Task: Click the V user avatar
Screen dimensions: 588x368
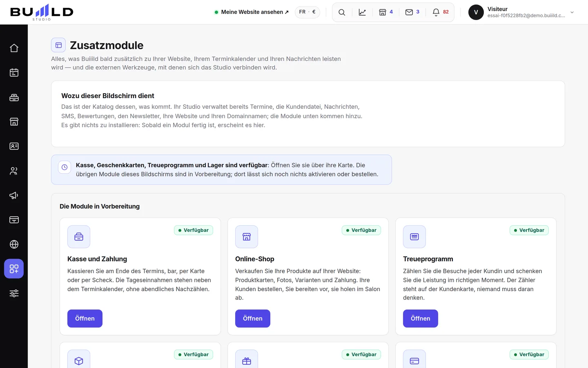Action: (x=476, y=12)
